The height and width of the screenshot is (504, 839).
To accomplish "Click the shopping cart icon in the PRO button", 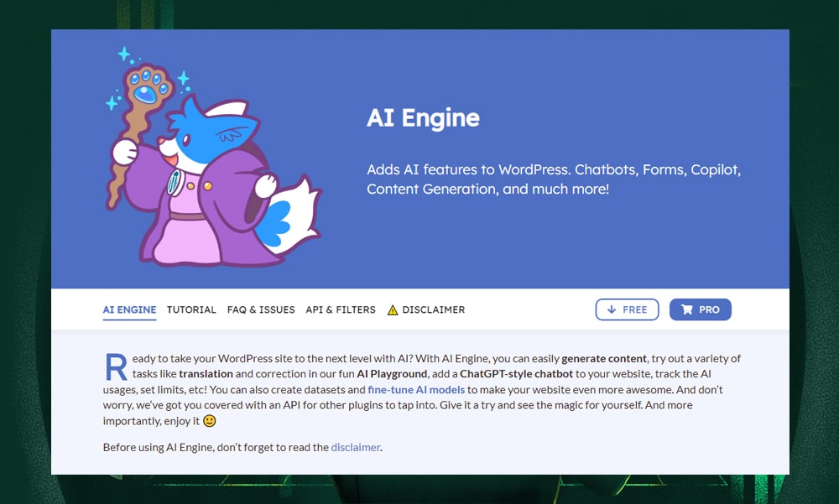I will click(687, 309).
